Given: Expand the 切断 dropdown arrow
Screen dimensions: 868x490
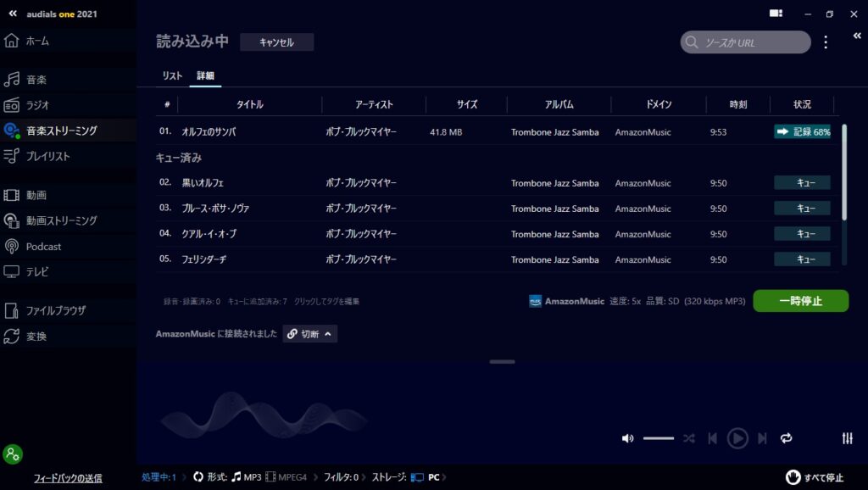Looking at the screenshot, I should (x=328, y=334).
